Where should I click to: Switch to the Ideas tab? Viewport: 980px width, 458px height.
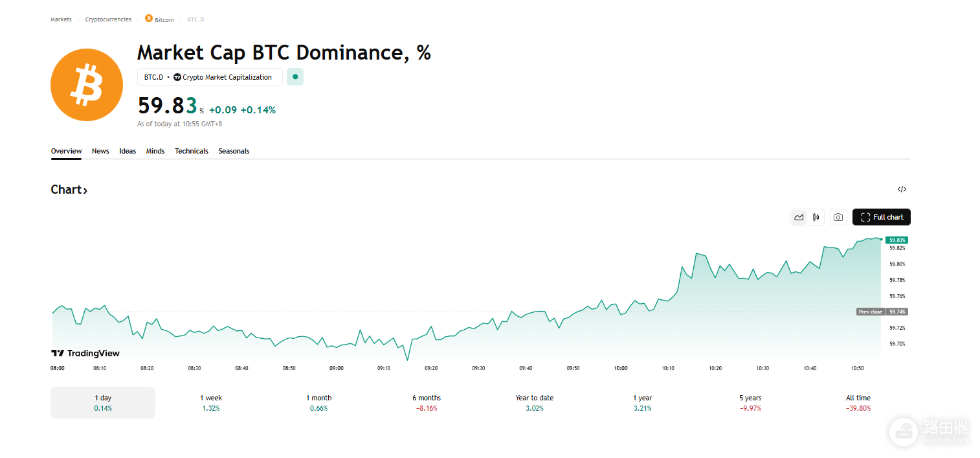click(x=128, y=151)
